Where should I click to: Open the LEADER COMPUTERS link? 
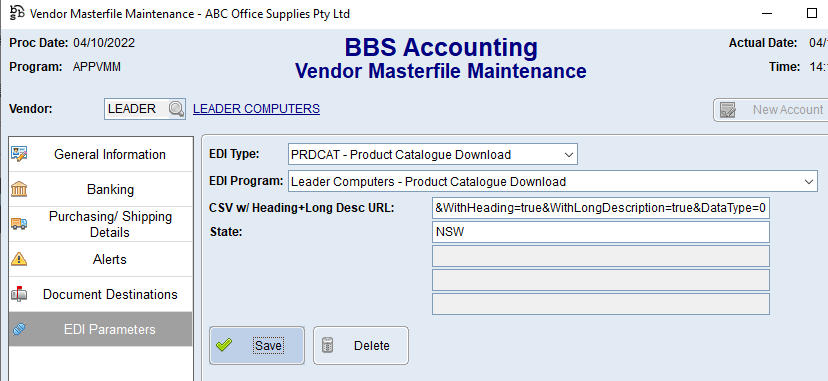pos(256,109)
